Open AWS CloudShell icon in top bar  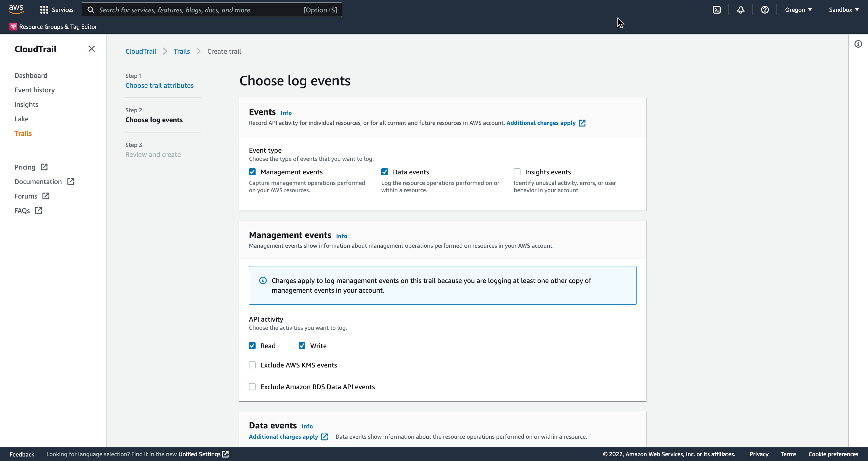pyautogui.click(x=716, y=10)
